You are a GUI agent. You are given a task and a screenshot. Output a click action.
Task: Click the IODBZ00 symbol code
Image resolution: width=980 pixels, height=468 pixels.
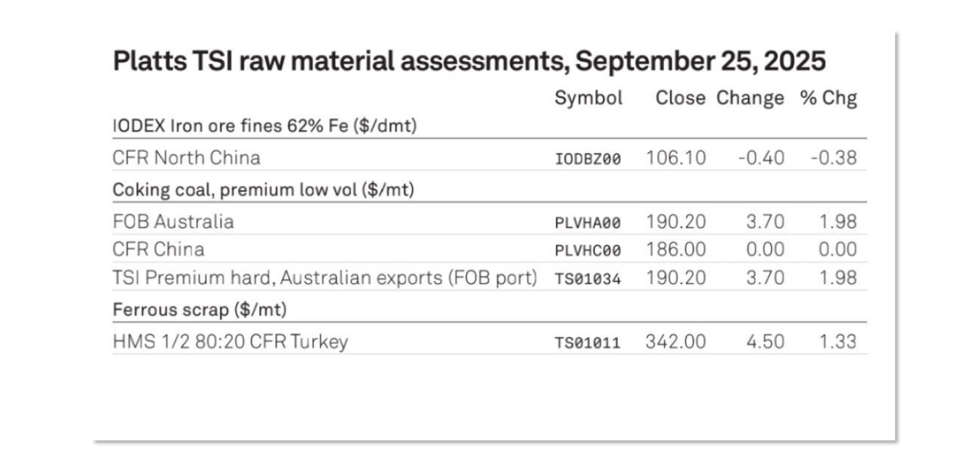point(588,159)
